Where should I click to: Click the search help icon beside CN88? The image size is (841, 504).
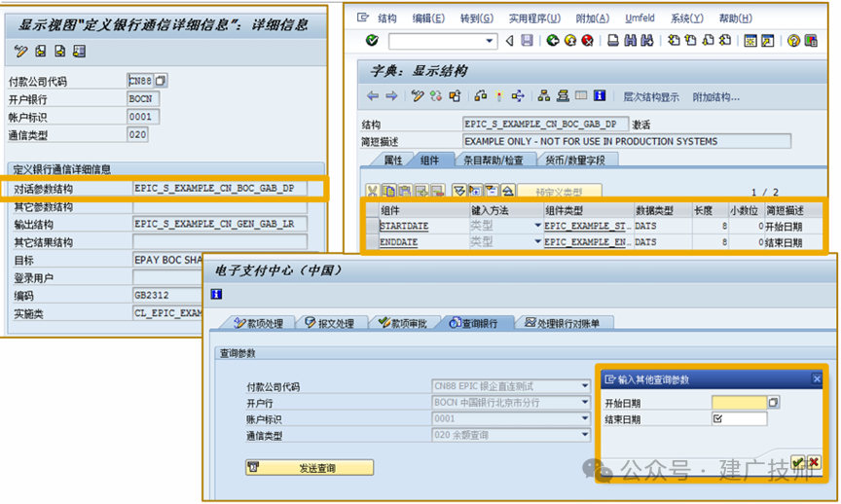point(161,81)
